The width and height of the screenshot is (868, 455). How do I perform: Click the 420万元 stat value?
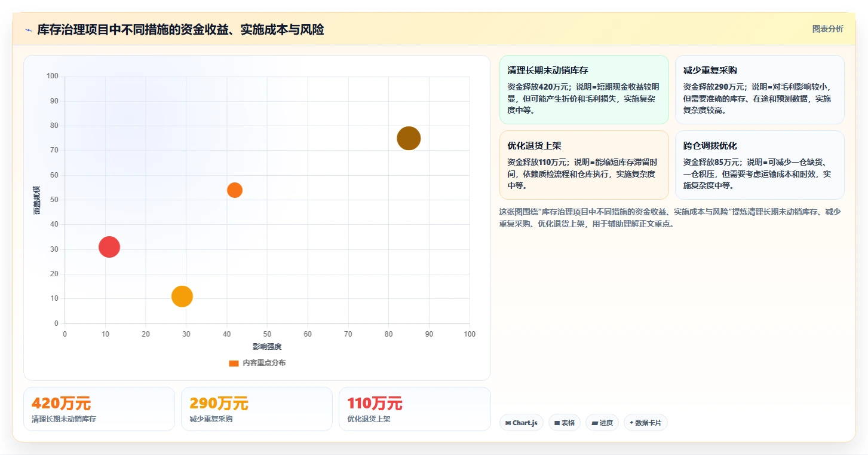(x=61, y=404)
